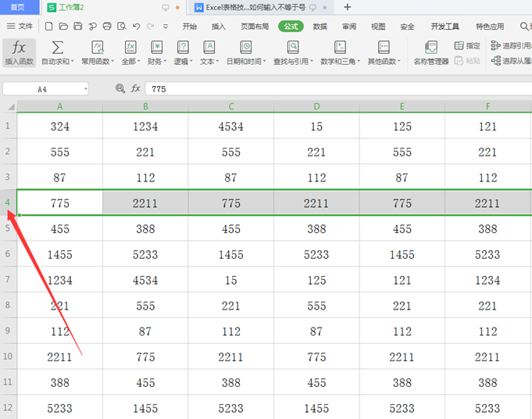Open the 文件 File menu
Image resolution: width=532 pixels, height=419 pixels.
coord(20,26)
